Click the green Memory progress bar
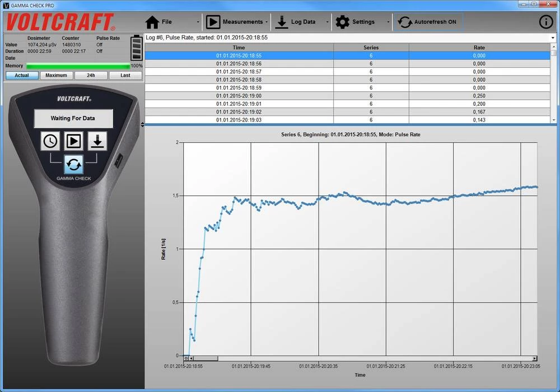 [x=78, y=66]
